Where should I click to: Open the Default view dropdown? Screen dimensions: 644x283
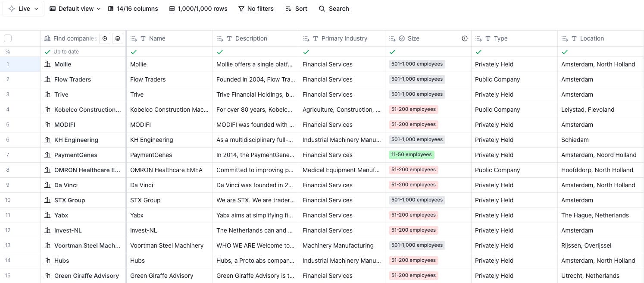[75, 9]
